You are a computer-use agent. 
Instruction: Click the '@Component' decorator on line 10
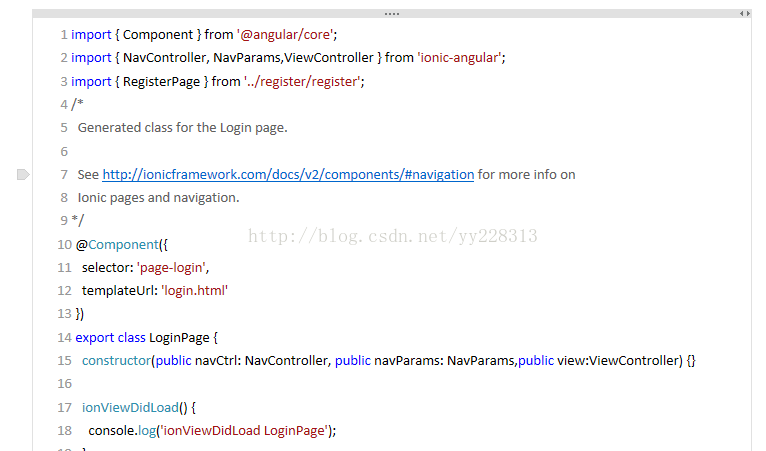[x=117, y=244]
